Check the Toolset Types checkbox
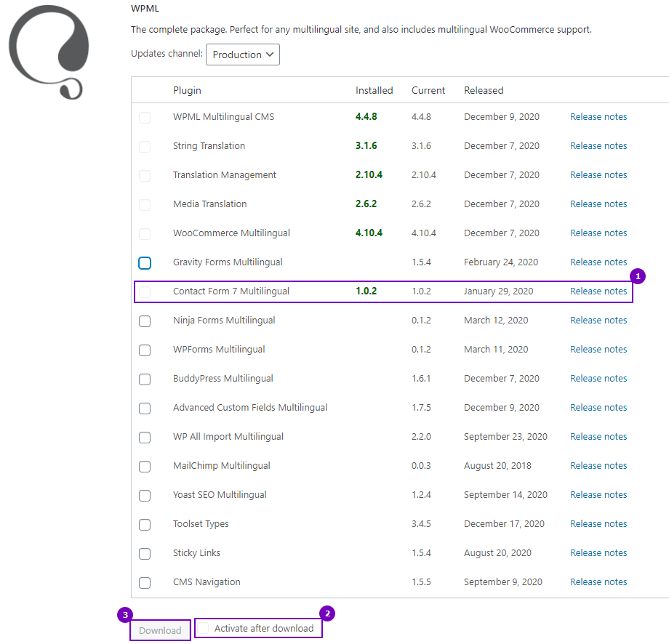669x644 pixels. 145,525
